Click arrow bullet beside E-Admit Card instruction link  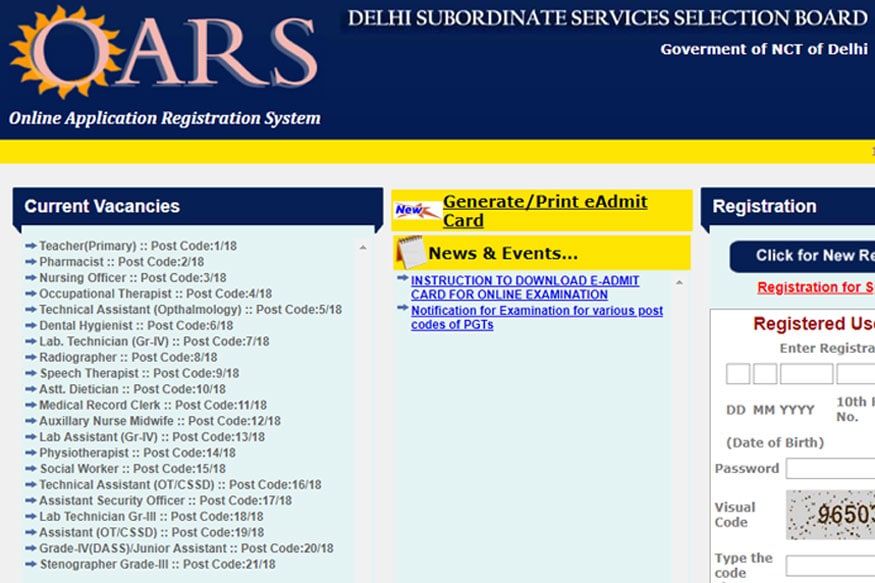click(x=402, y=277)
